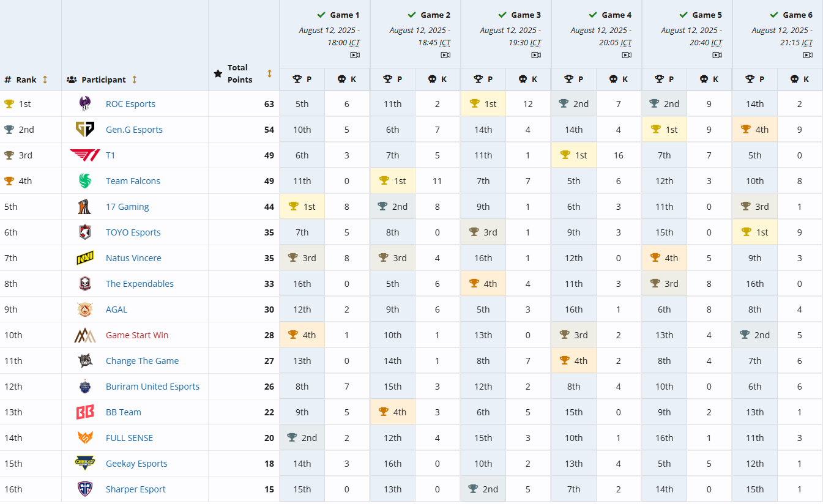This screenshot has height=504, width=823.
Task: Click the 17 Gaming logo
Action: (84, 207)
